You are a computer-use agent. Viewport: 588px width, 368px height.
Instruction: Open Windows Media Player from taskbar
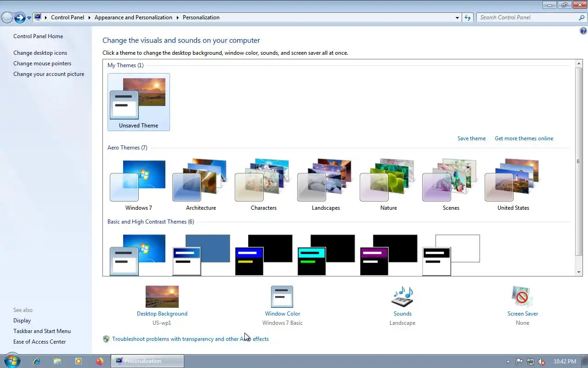(x=78, y=361)
